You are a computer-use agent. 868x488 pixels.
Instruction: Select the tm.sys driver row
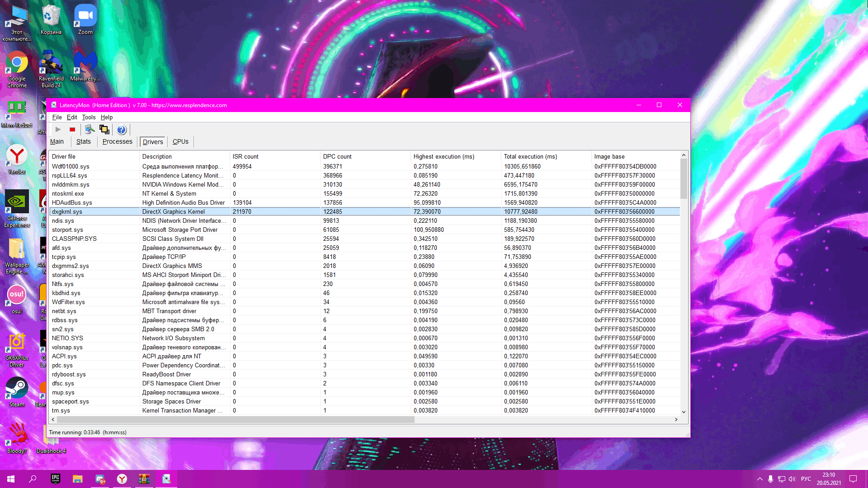click(364, 410)
